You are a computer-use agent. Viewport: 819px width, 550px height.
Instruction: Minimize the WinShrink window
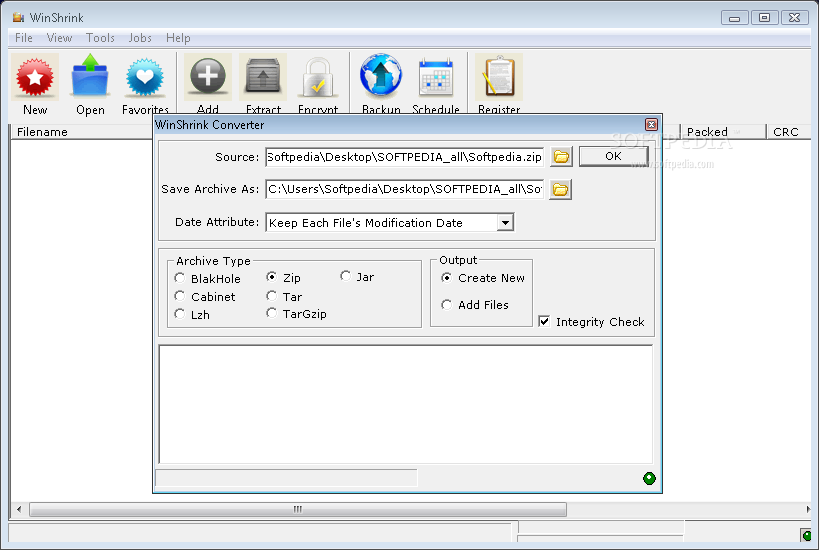734,18
